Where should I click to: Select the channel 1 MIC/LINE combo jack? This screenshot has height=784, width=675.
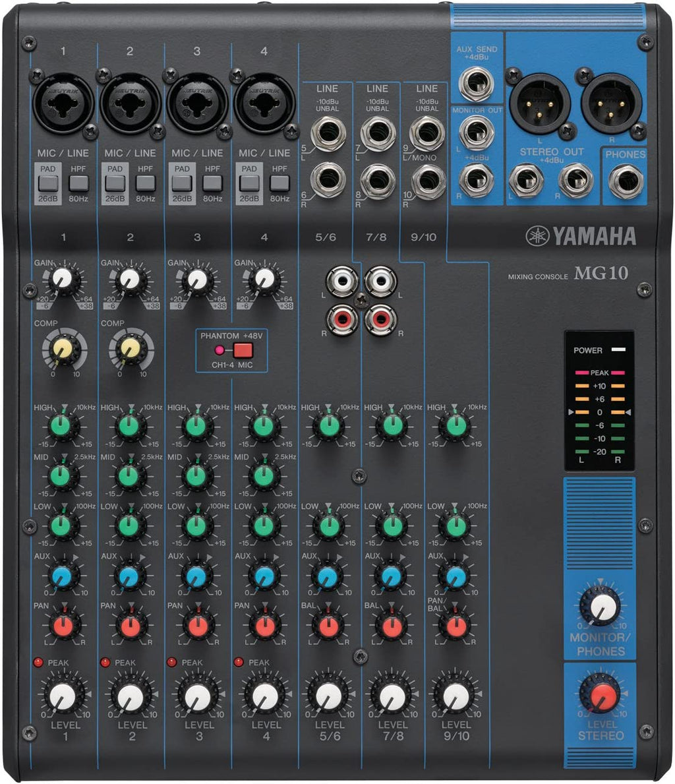63,103
